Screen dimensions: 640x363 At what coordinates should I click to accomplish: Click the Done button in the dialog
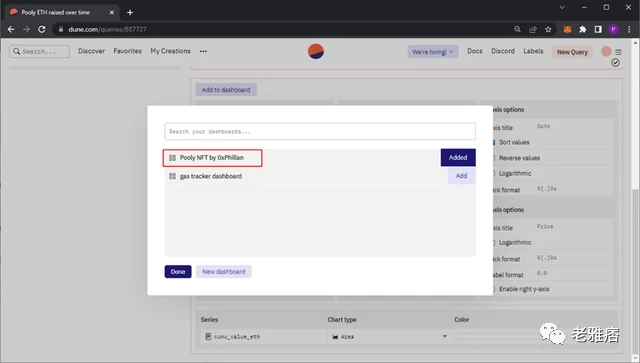click(x=178, y=272)
